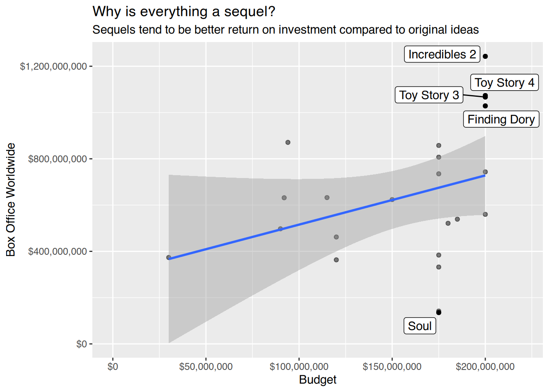Screen dimensions: 549x392
Task: Click the Budget axis title
Action: [x=318, y=379]
